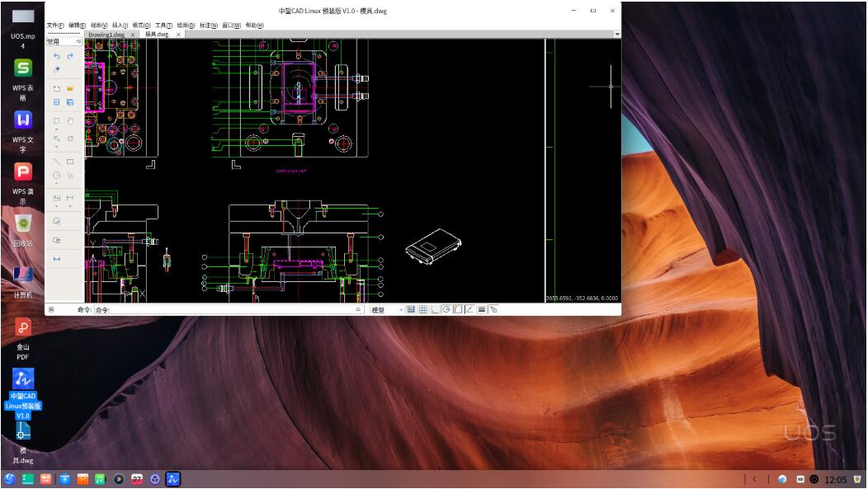The image size is (868, 489).
Task: Toggle Snap mode in status bar
Action: click(411, 310)
